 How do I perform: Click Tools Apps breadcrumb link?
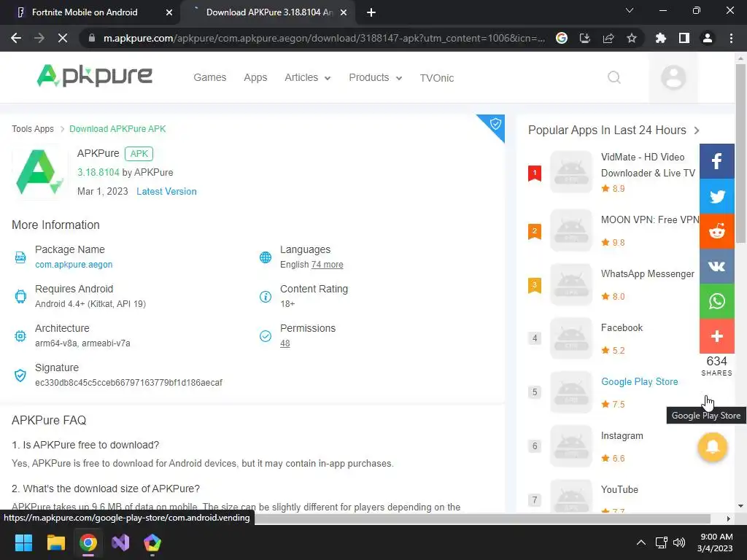click(33, 129)
